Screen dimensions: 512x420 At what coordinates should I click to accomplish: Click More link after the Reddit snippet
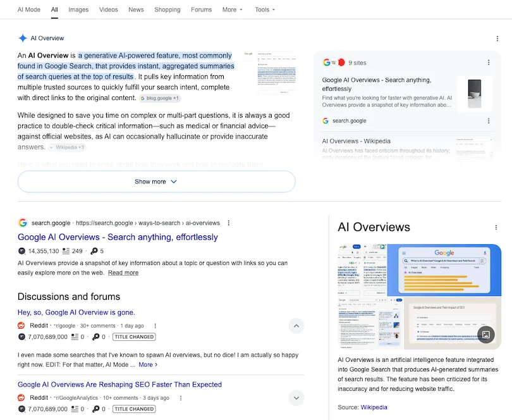point(148,364)
